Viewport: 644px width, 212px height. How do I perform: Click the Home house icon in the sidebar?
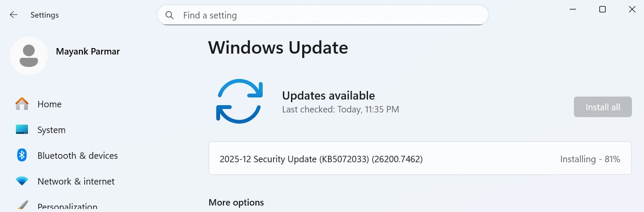[22, 104]
